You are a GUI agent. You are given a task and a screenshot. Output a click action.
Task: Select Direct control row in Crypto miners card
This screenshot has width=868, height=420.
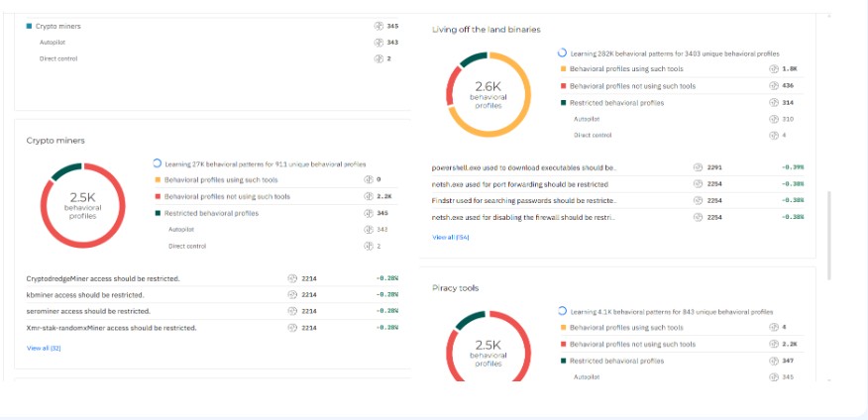tap(274, 246)
